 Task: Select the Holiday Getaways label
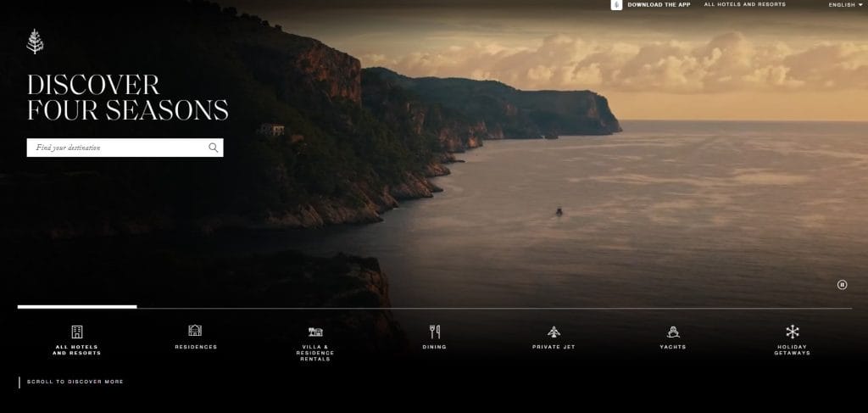click(793, 350)
